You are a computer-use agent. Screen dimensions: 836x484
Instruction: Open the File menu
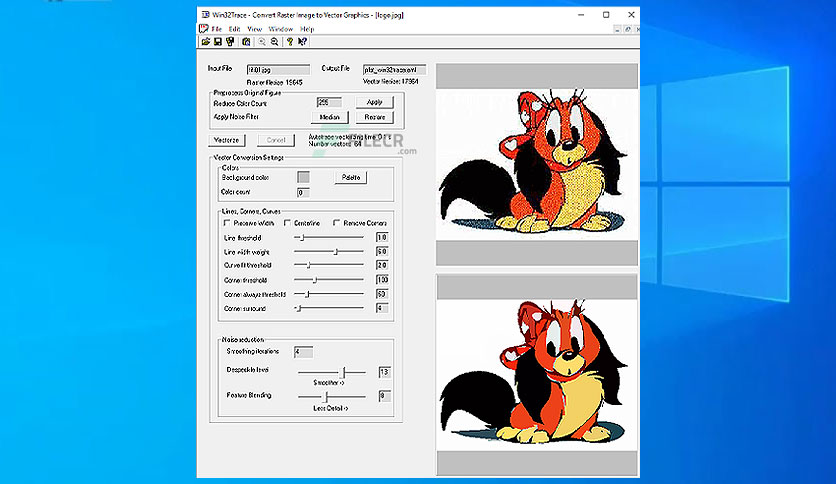point(216,29)
